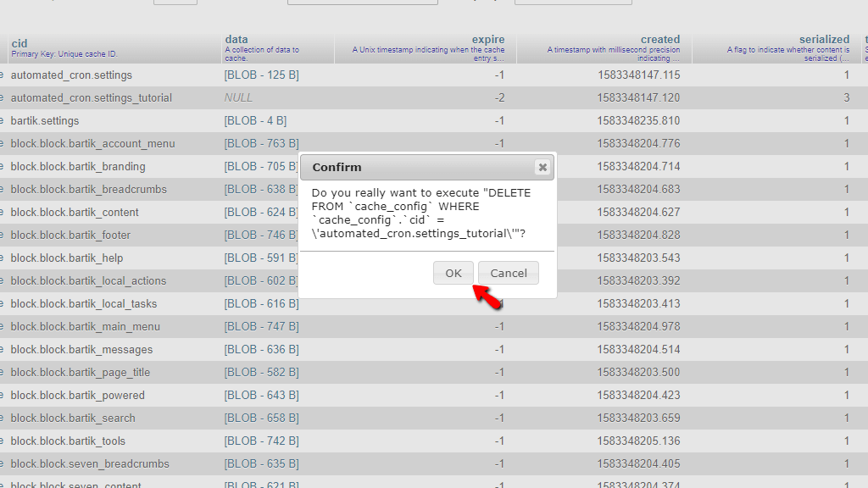Open the [BLOB - 125 B] data value
This screenshot has height=488, width=868.
pyautogui.click(x=261, y=75)
